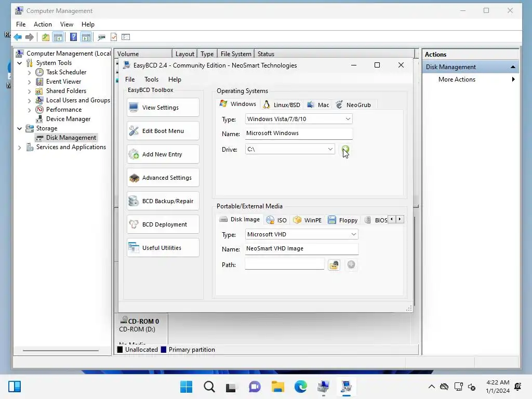Click the empty Path input field
This screenshot has height=399, width=532.
[x=285, y=264]
